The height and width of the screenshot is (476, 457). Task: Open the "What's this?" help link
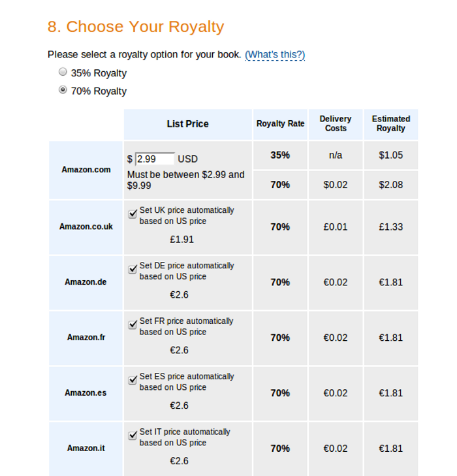click(x=275, y=54)
